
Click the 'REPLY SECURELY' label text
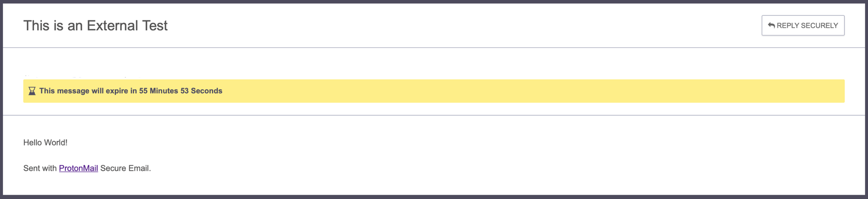[807, 25]
